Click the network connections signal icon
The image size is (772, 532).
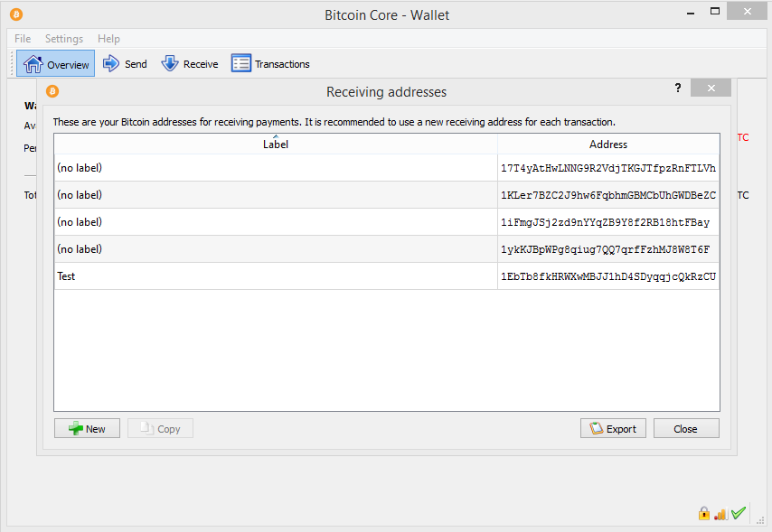(x=720, y=514)
